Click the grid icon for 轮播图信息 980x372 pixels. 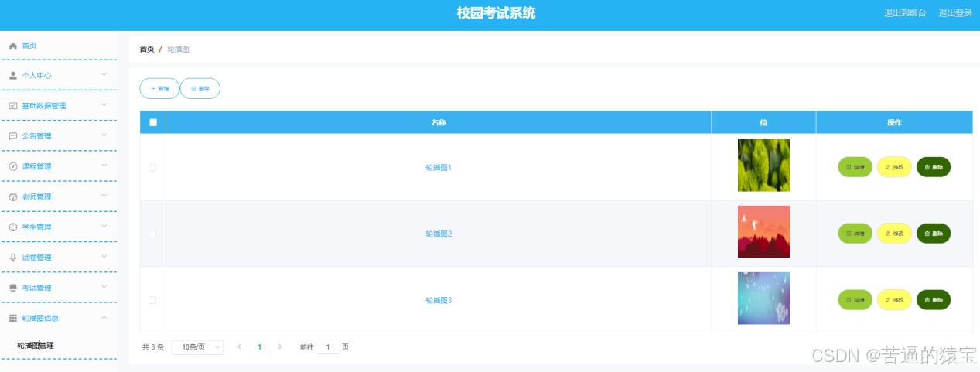click(12, 318)
